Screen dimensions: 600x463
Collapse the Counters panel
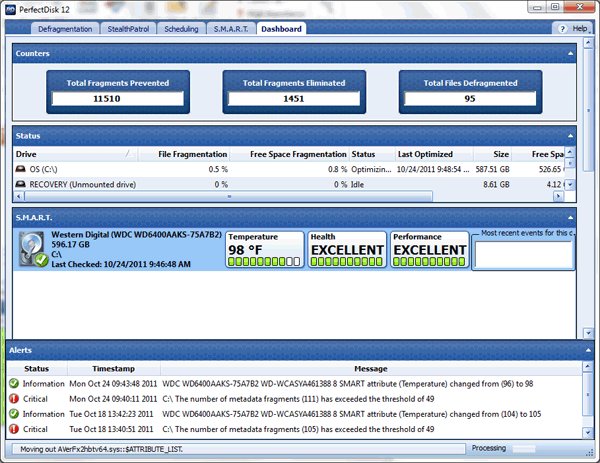coord(570,54)
